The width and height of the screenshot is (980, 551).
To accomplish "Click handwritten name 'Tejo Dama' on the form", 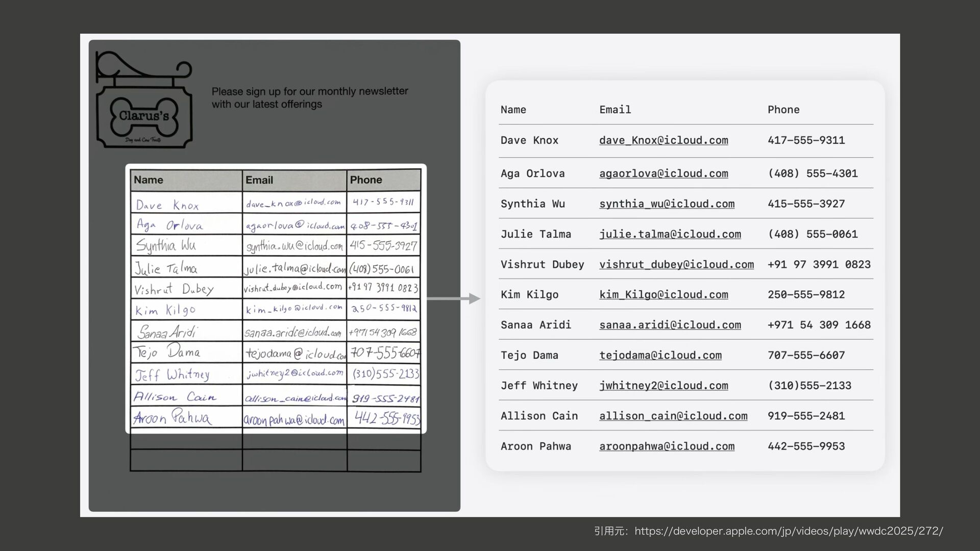I will coord(167,352).
